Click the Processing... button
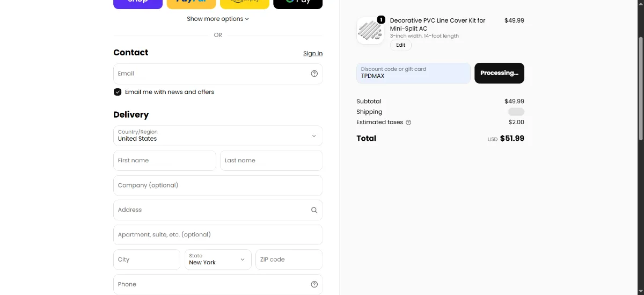The height and width of the screenshot is (295, 644). pos(499,73)
